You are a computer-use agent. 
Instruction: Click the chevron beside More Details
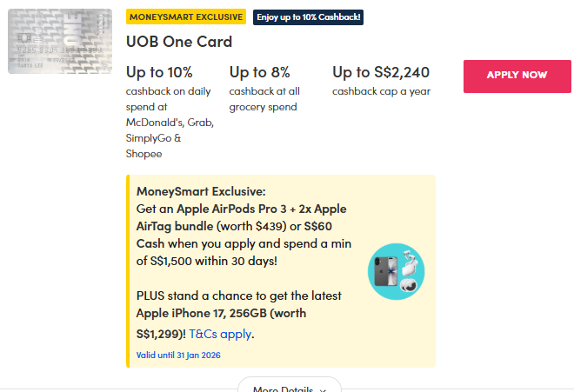[x=323, y=389]
